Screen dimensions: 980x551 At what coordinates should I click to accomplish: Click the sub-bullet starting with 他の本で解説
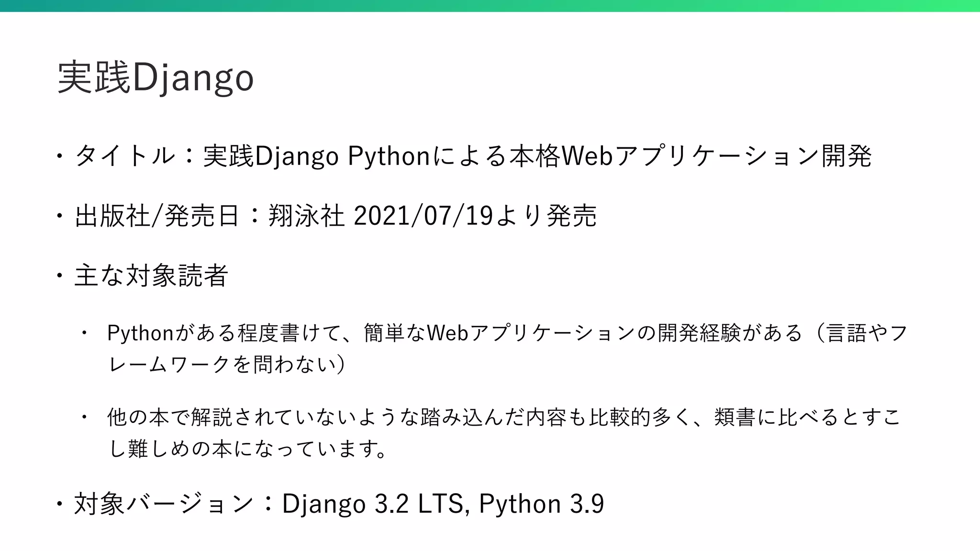click(503, 417)
